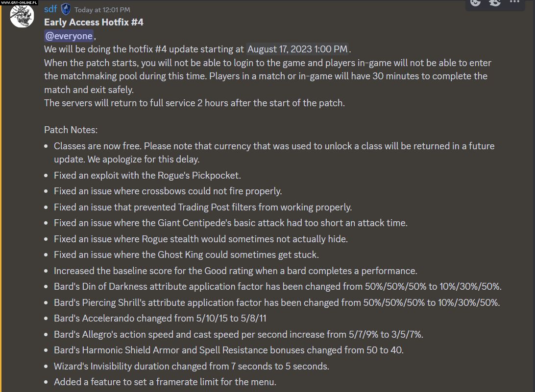
Task: Click the Rogue's Pickpocket exploit fix line
Action: (147, 175)
